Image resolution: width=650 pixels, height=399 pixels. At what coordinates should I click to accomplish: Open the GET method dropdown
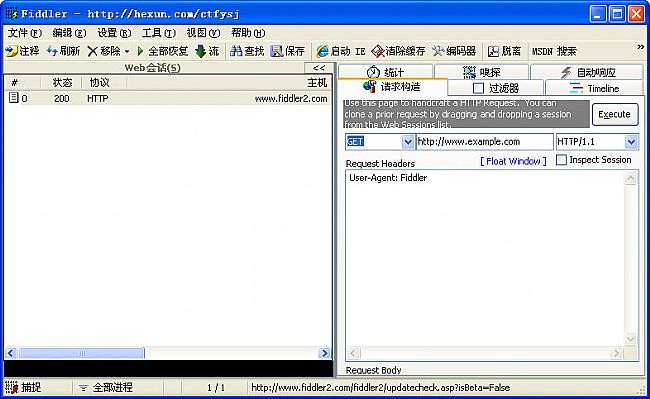pos(407,142)
